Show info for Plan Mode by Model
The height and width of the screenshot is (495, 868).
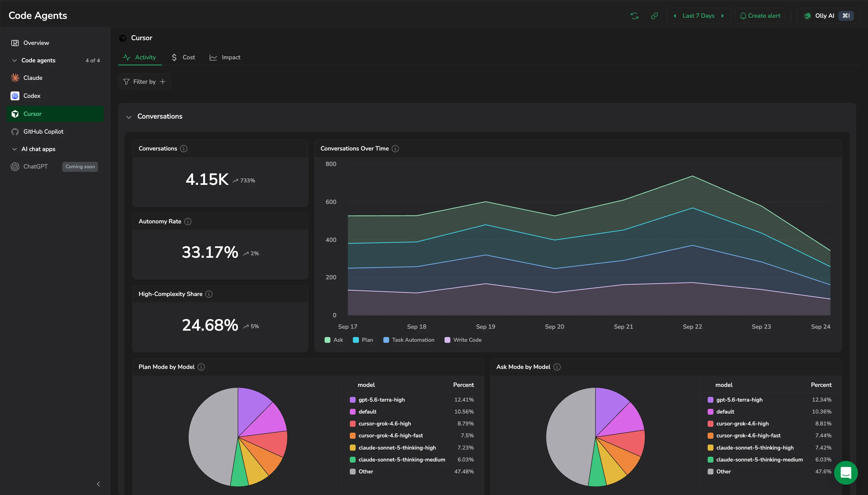(x=201, y=367)
